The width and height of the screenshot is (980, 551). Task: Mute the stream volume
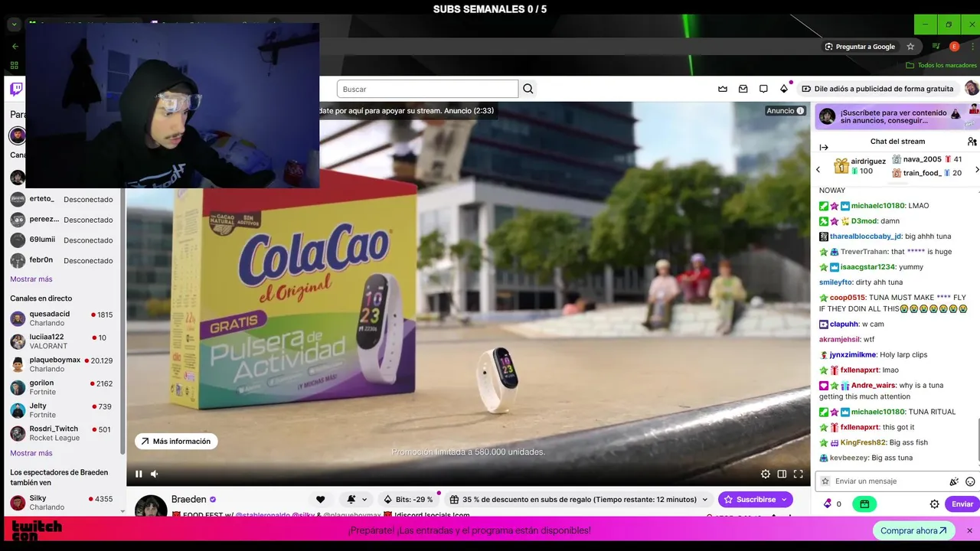pyautogui.click(x=154, y=474)
